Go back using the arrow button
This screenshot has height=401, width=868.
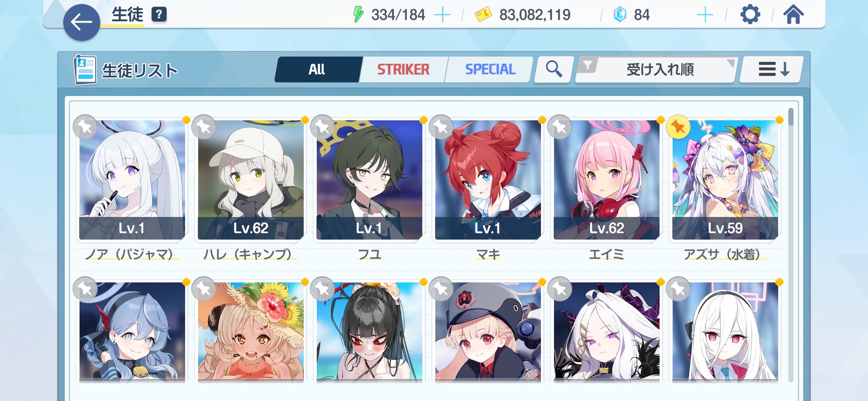click(x=82, y=23)
